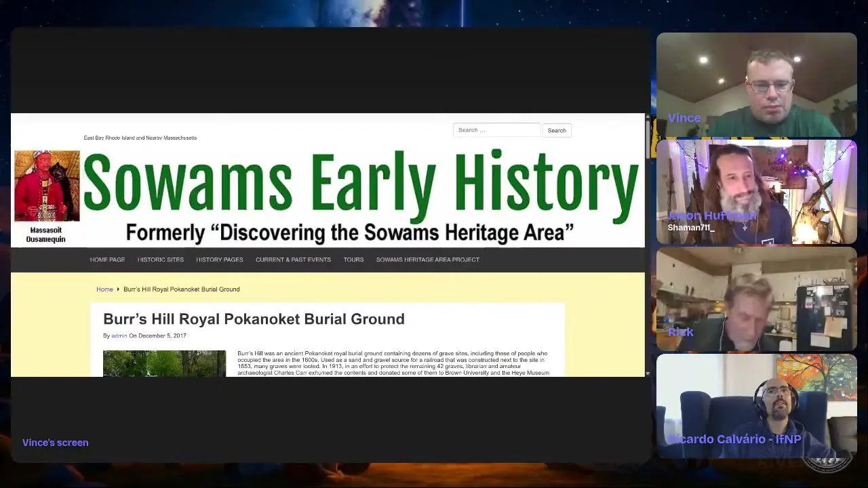Screen dimensions: 868x488
Task: Open the SOWAMS HERITAGE AREA PROJECT menu
Action: tap(428, 260)
